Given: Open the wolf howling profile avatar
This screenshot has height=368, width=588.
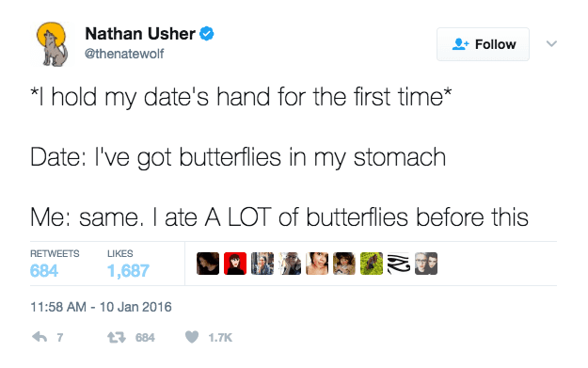Looking at the screenshot, I should (52, 44).
